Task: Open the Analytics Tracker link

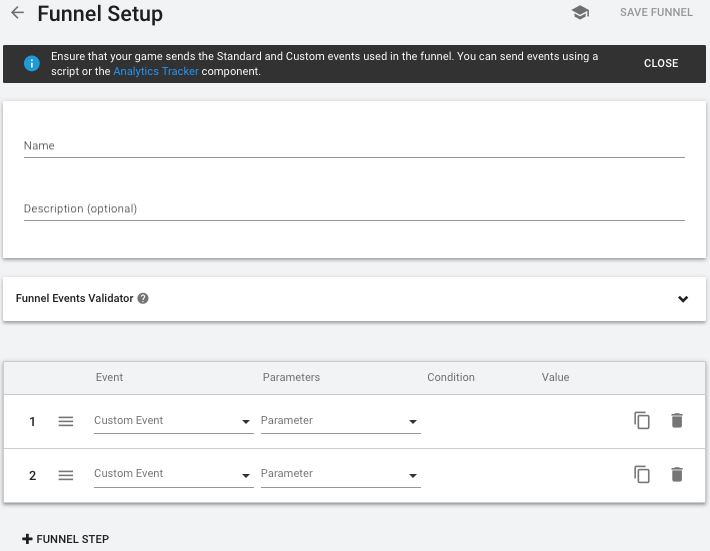Action: coord(155,72)
